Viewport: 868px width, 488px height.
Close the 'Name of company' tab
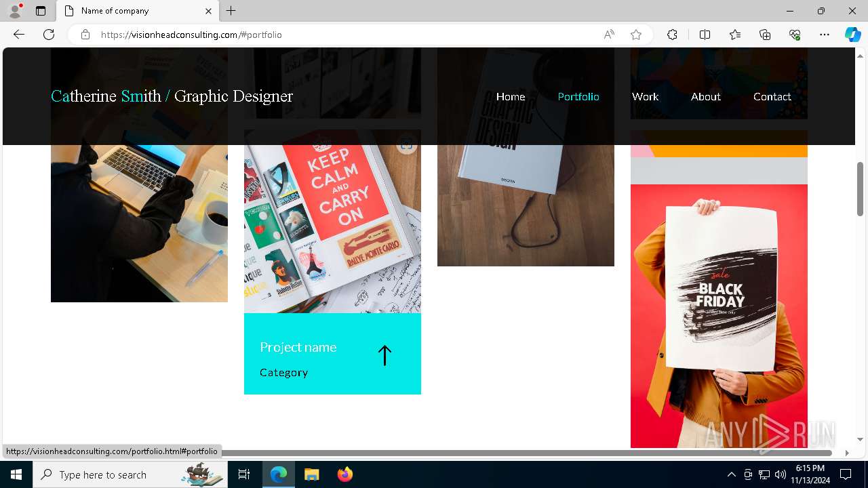(208, 11)
